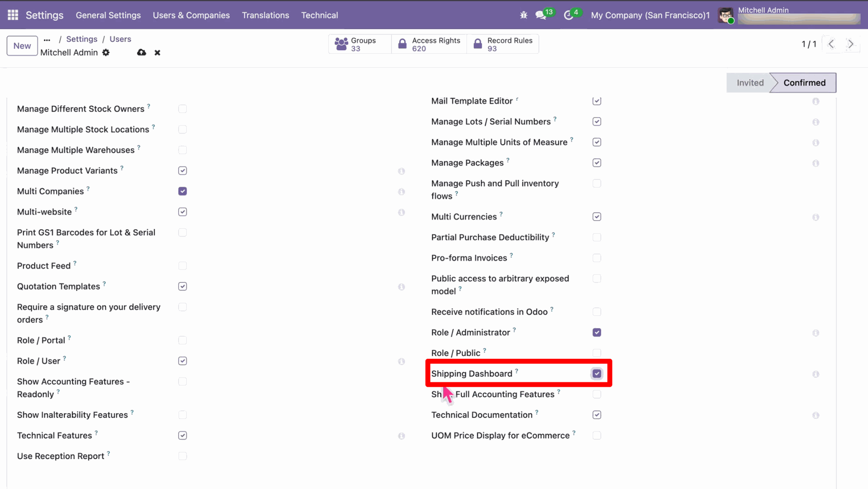Viewport: 868px width, 489px height.
Task: Select the Invited status stage
Action: (750, 83)
